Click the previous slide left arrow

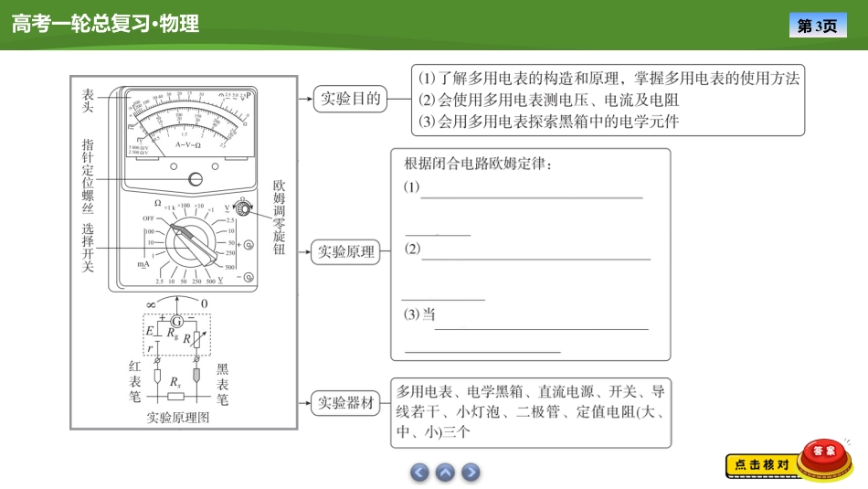point(419,473)
